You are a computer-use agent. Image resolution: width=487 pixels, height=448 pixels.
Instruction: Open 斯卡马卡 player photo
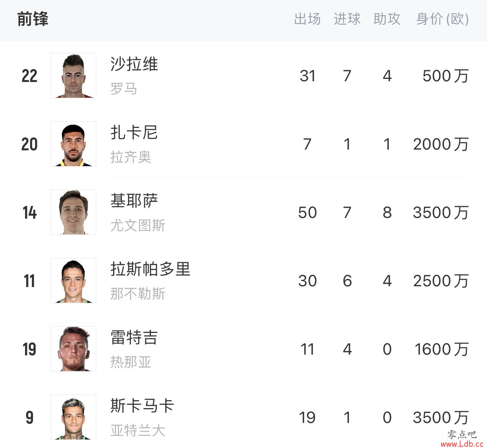[x=74, y=417]
